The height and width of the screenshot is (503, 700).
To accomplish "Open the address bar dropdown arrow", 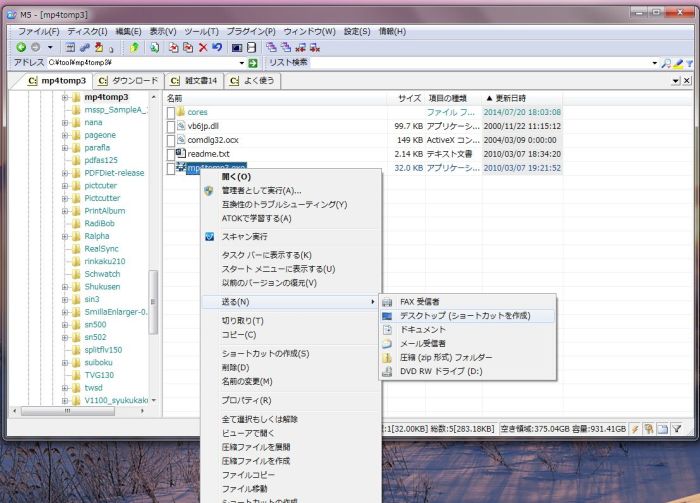I will tap(242, 63).
